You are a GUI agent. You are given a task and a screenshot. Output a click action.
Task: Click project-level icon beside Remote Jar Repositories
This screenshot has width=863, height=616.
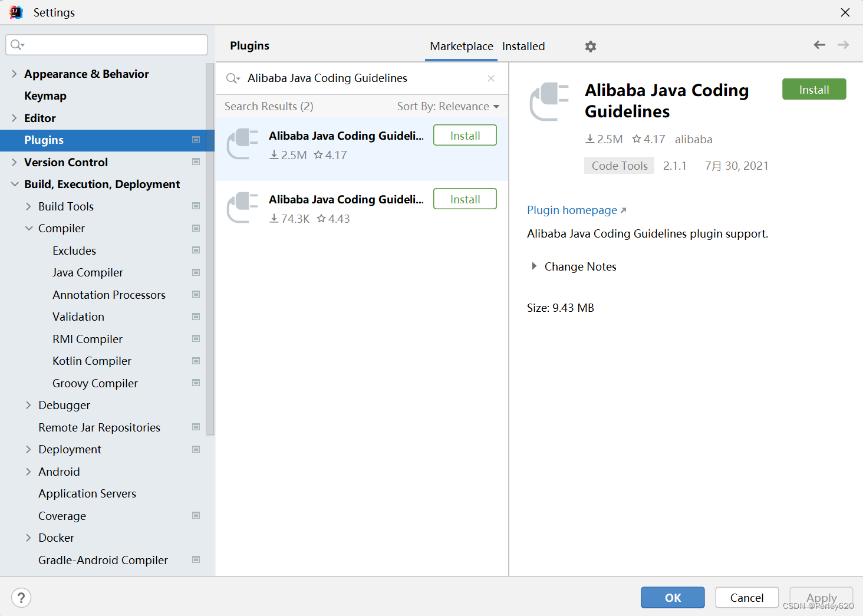pyautogui.click(x=196, y=427)
